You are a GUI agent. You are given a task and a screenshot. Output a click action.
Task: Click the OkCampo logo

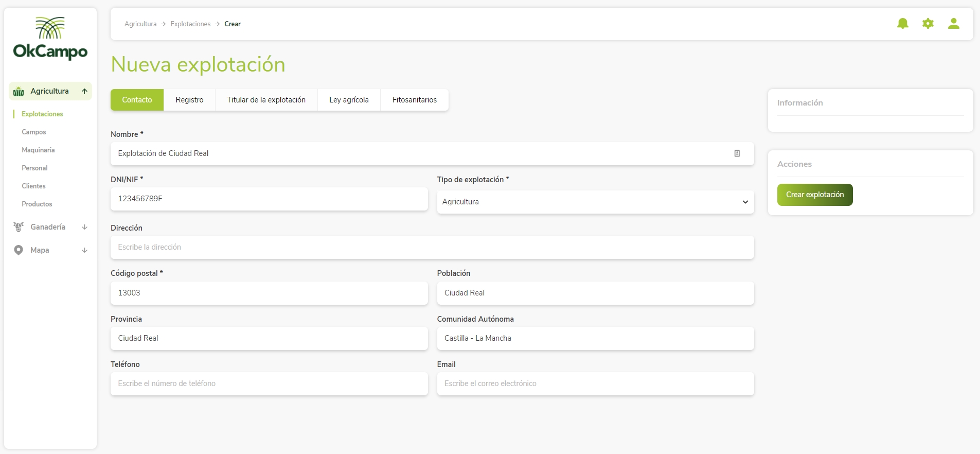pos(50,39)
